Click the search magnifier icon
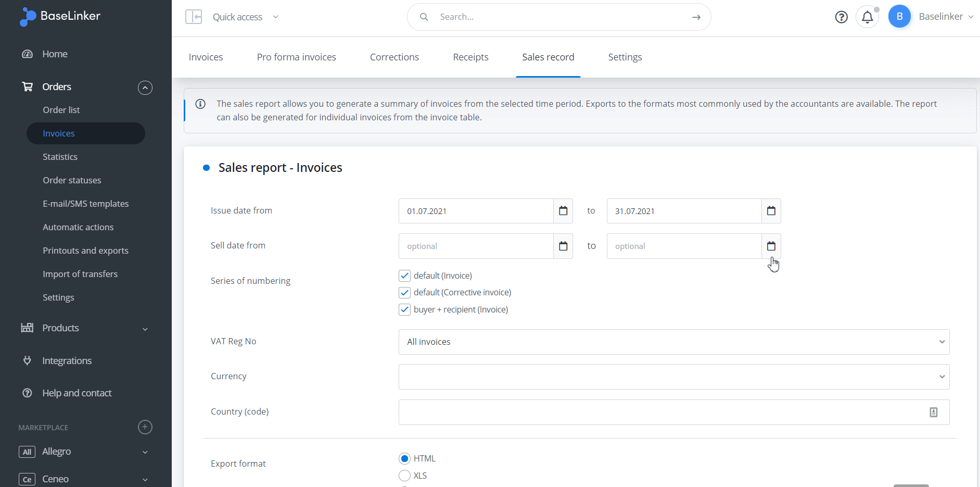Image resolution: width=980 pixels, height=487 pixels. click(424, 17)
